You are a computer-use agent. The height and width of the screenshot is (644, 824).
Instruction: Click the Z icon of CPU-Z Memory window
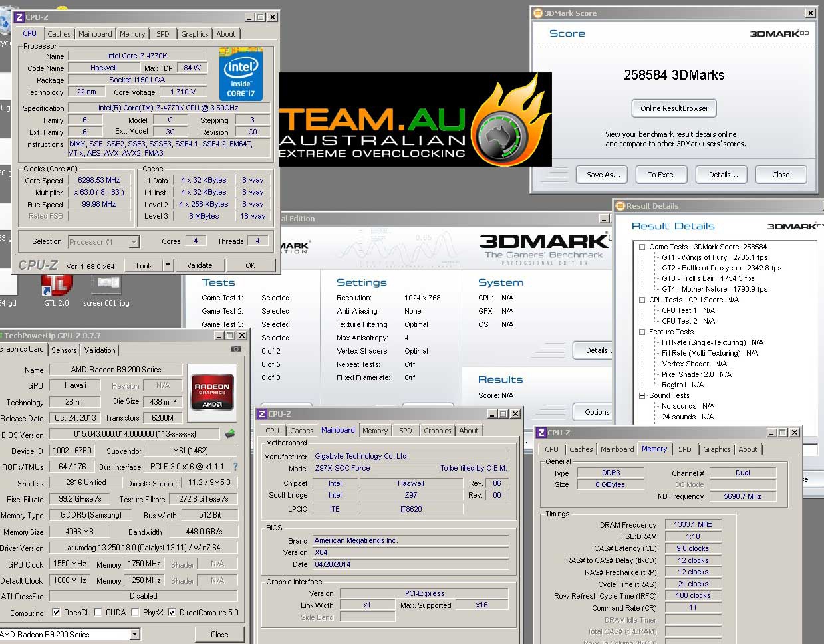click(541, 433)
